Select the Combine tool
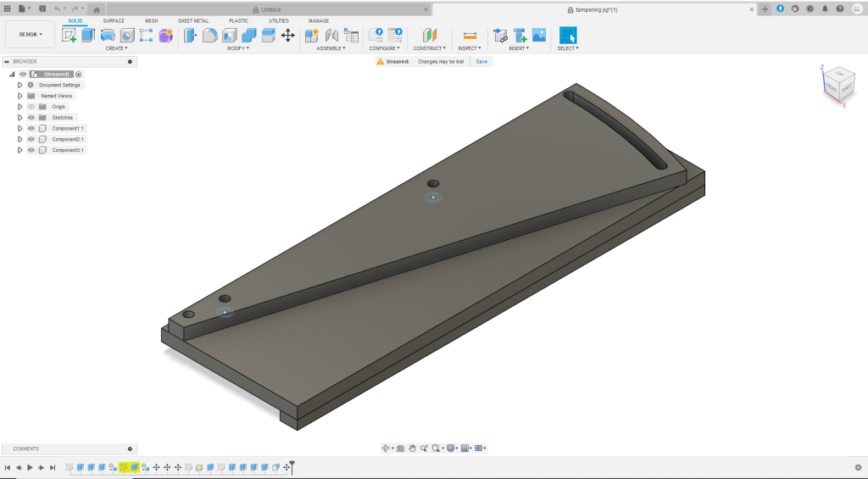868x479 pixels. (249, 36)
